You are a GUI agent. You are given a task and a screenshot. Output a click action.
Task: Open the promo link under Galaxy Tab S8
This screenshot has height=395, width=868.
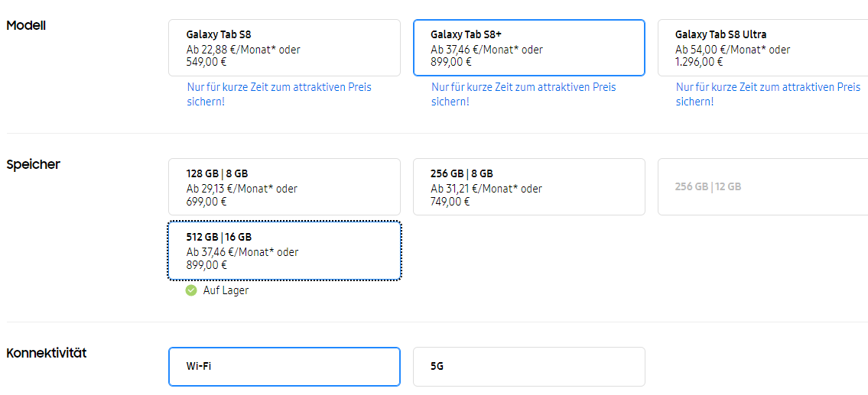tap(279, 95)
